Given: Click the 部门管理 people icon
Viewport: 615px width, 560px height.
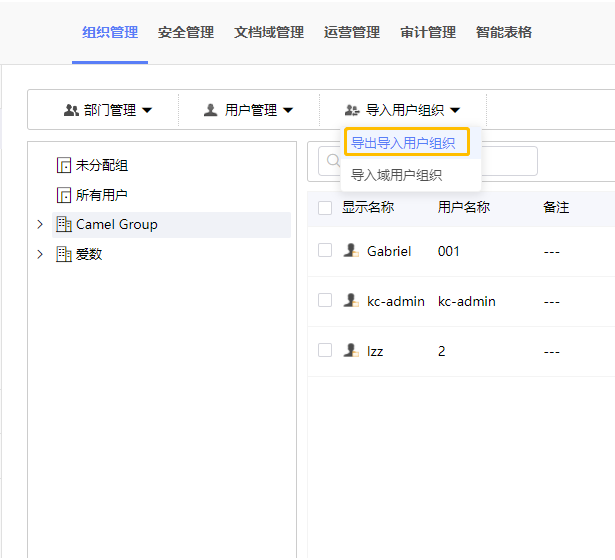Looking at the screenshot, I should click(x=71, y=110).
